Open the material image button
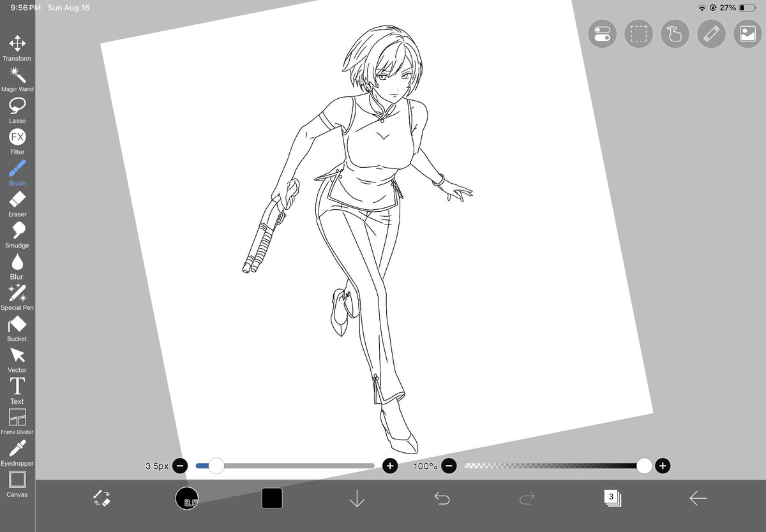 [x=747, y=34]
